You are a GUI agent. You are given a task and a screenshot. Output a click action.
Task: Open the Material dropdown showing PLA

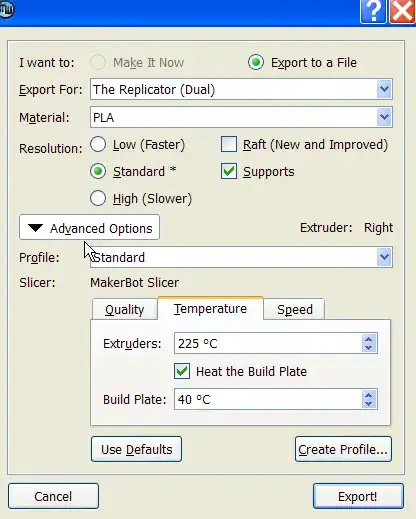[241, 117]
